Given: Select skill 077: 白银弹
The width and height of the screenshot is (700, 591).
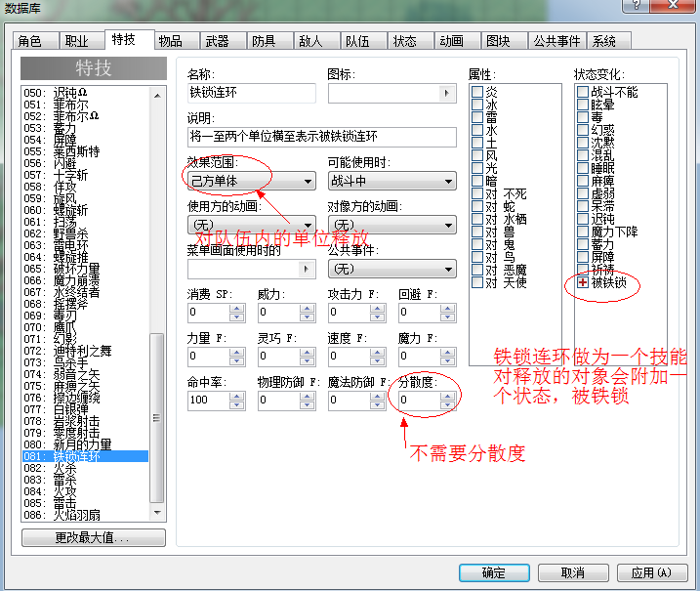Looking at the screenshot, I should click(x=85, y=409).
